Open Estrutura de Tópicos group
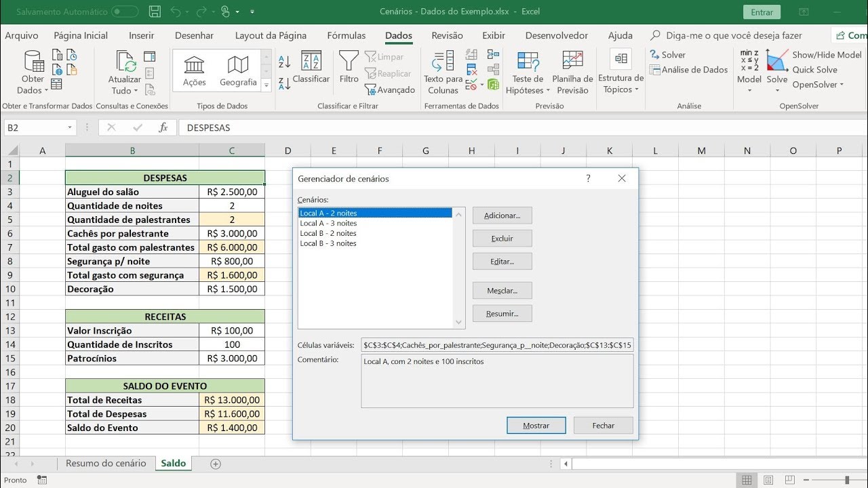This screenshot has width=868, height=488. click(620, 73)
